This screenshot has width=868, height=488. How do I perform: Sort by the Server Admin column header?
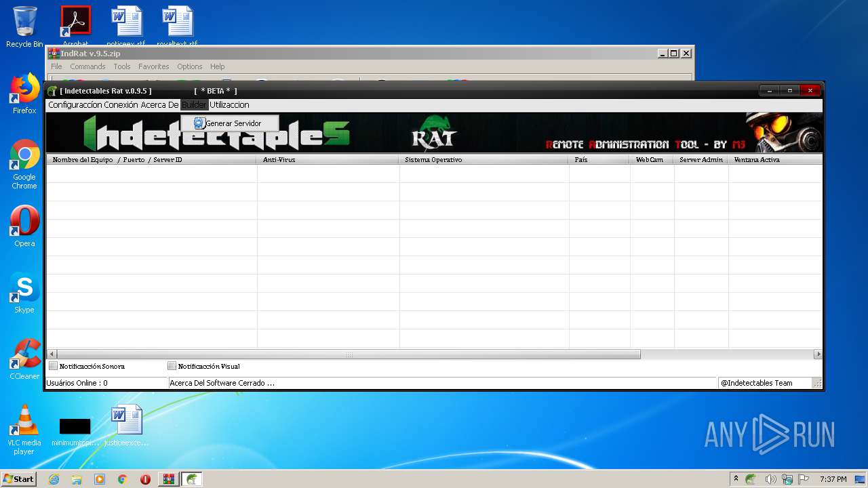(701, 160)
